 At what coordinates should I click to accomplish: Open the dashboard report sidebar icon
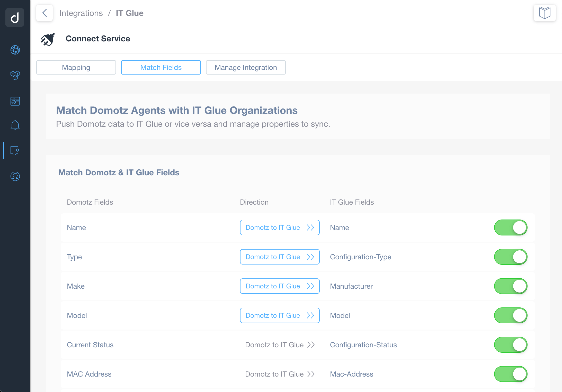(x=15, y=101)
